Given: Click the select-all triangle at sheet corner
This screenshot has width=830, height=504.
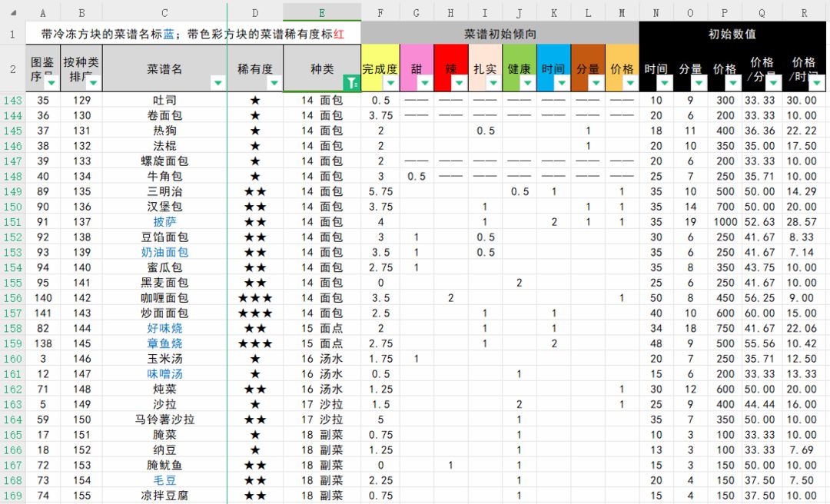Looking at the screenshot, I should point(14,13).
